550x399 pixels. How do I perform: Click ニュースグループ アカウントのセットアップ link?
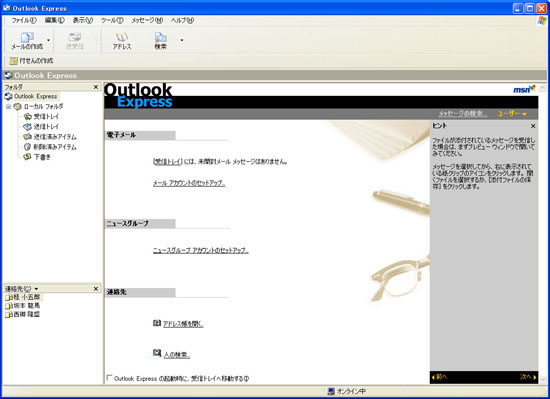coord(200,250)
